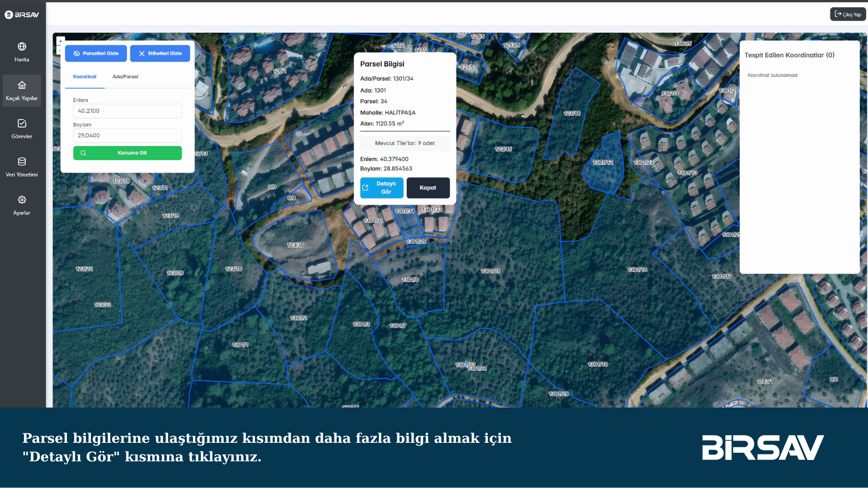Click parcel label 1301/19 on map
The image size is (868, 488).
[597, 364]
